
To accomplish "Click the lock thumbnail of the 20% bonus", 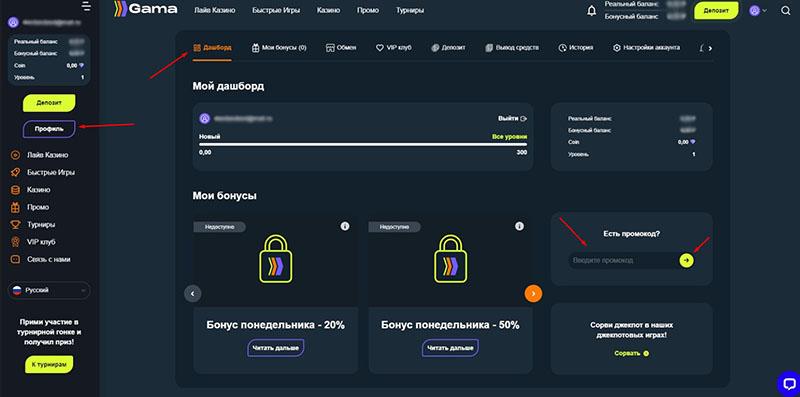I will [276, 259].
